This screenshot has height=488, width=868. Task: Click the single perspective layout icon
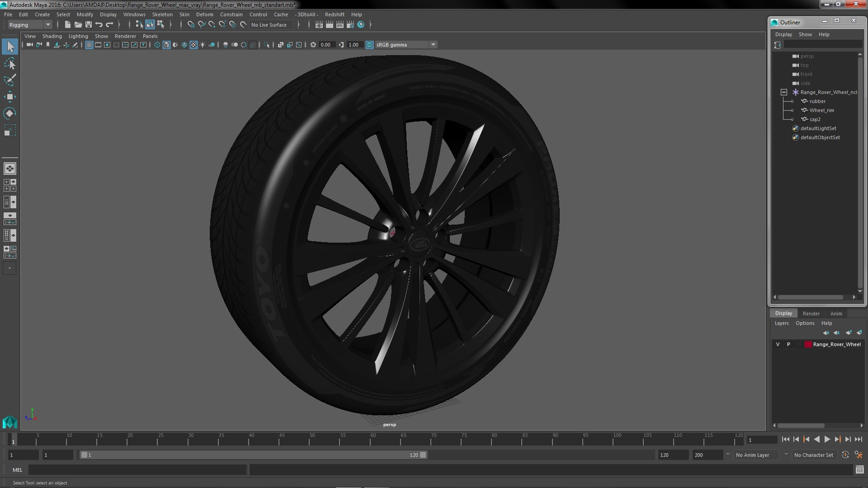tap(10, 169)
